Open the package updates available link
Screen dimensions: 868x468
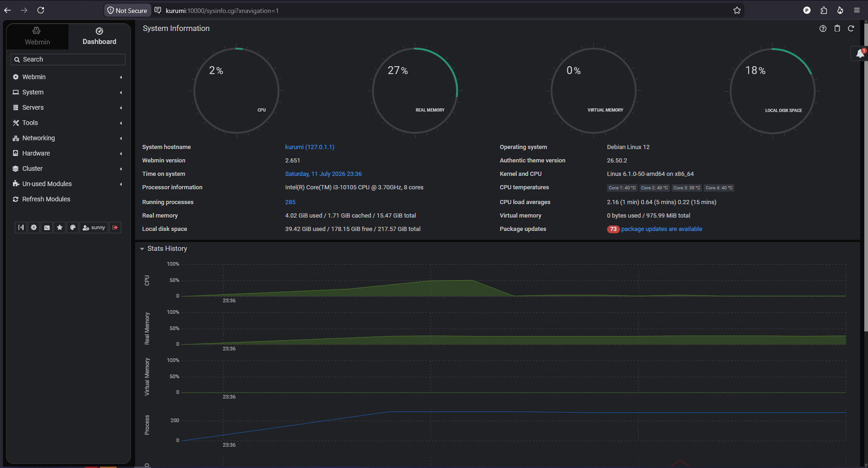pyautogui.click(x=661, y=229)
